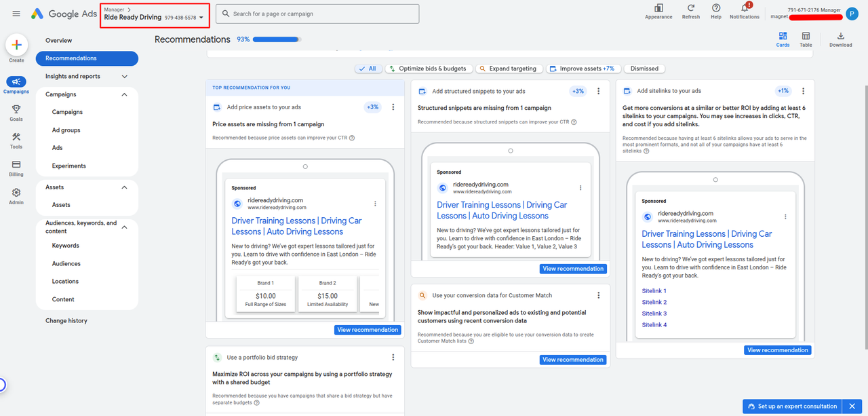Close the expert consultation banner
Viewport: 868px width, 416px height.
[x=852, y=406]
